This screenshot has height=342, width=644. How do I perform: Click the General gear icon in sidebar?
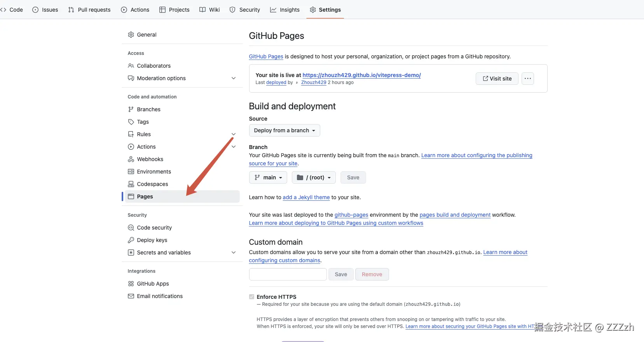point(131,35)
